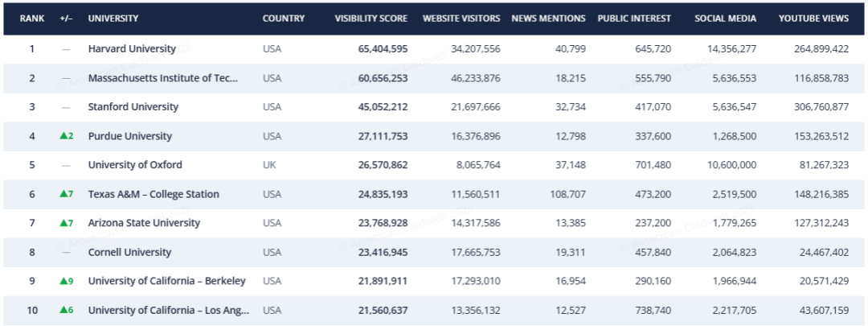The height and width of the screenshot is (326, 868).
Task: Sort by PUBLIC INTEREST column header
Action: [x=634, y=19]
